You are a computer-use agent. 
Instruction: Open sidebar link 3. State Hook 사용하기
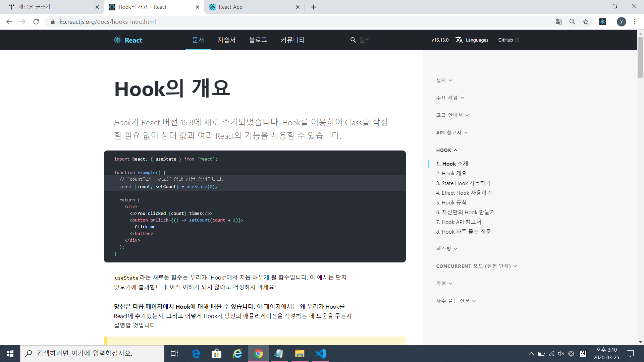tap(463, 183)
